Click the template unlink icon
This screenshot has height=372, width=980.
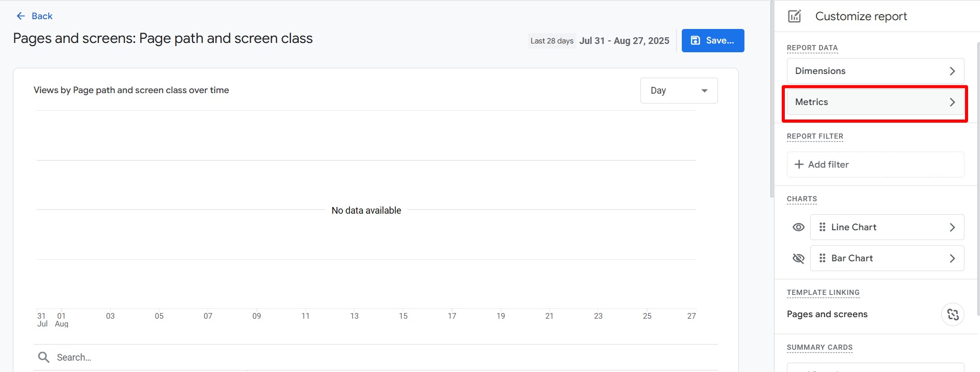[953, 314]
